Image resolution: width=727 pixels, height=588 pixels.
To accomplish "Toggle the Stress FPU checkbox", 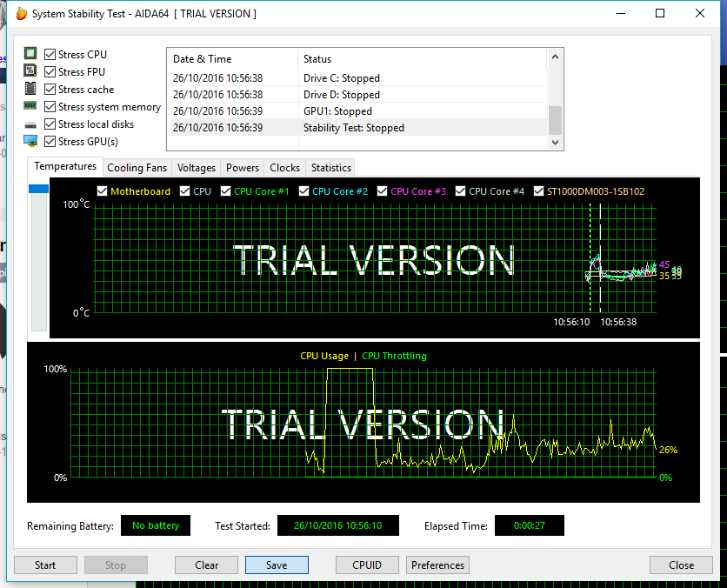I will (50, 72).
